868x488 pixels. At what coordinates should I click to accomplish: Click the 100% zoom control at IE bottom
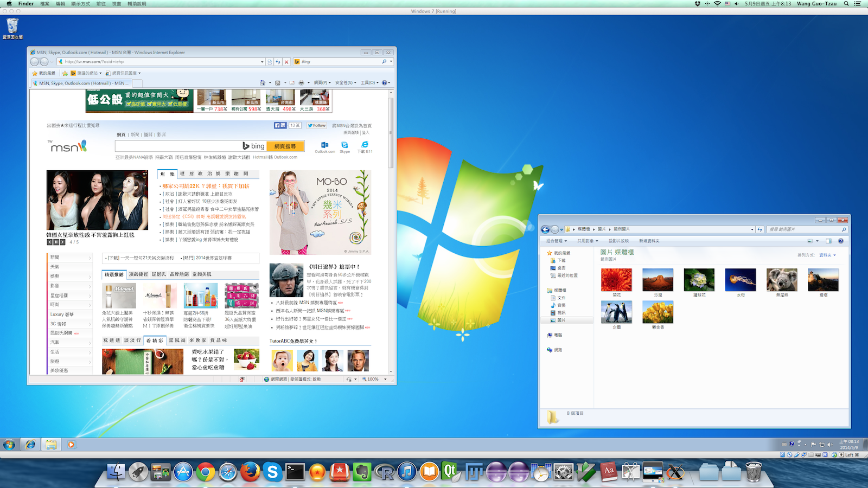(373, 378)
